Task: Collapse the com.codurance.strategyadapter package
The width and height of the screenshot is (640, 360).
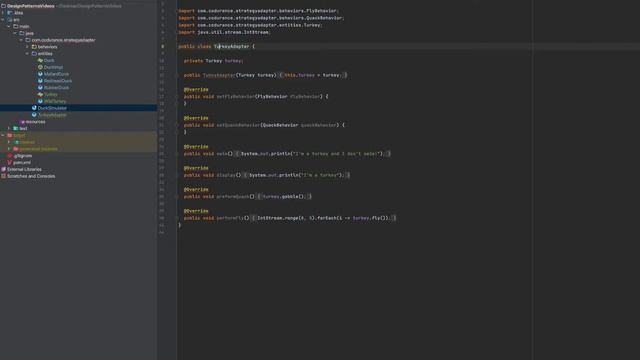Action: [x=21, y=40]
